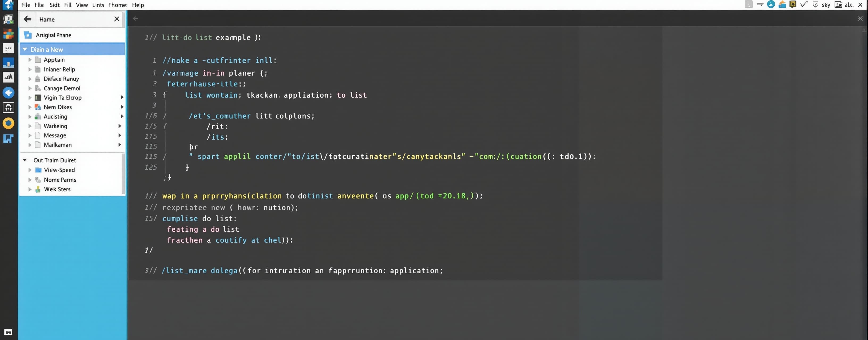Click the editor back arrow above the code
This screenshot has height=340, width=868.
[135, 19]
